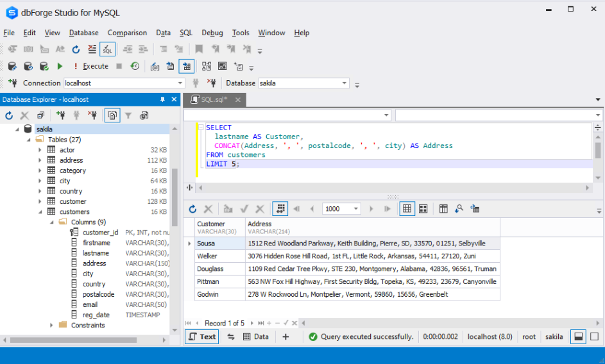Toggle the SQL validation button in toolbar

point(107,49)
